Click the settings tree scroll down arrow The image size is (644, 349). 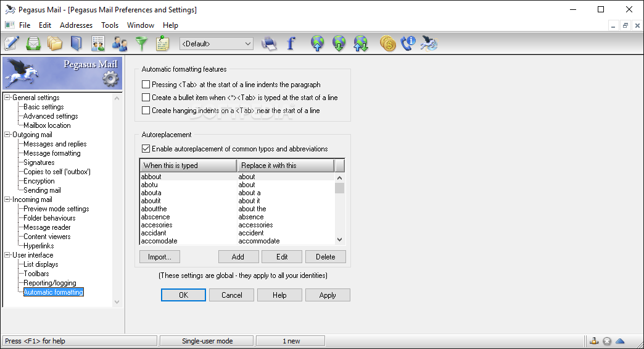[x=117, y=302]
